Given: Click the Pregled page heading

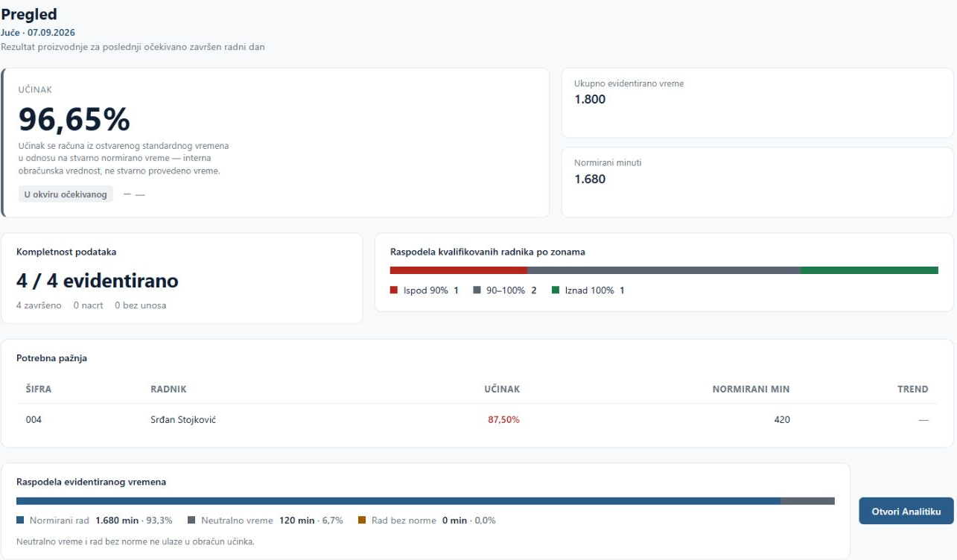Looking at the screenshot, I should click(29, 14).
